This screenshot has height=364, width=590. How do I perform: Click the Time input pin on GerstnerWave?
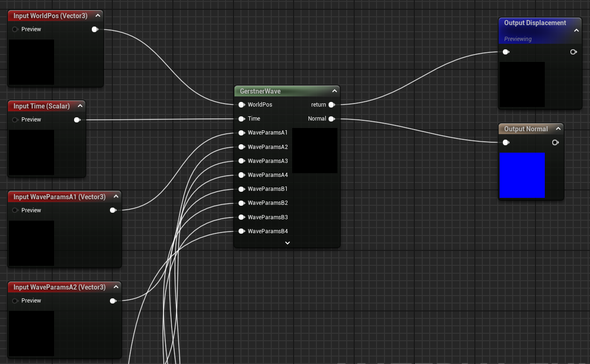tap(241, 119)
